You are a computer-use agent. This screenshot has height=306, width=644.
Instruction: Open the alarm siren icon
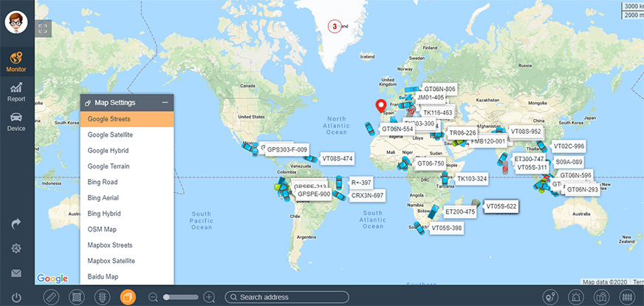(575, 297)
